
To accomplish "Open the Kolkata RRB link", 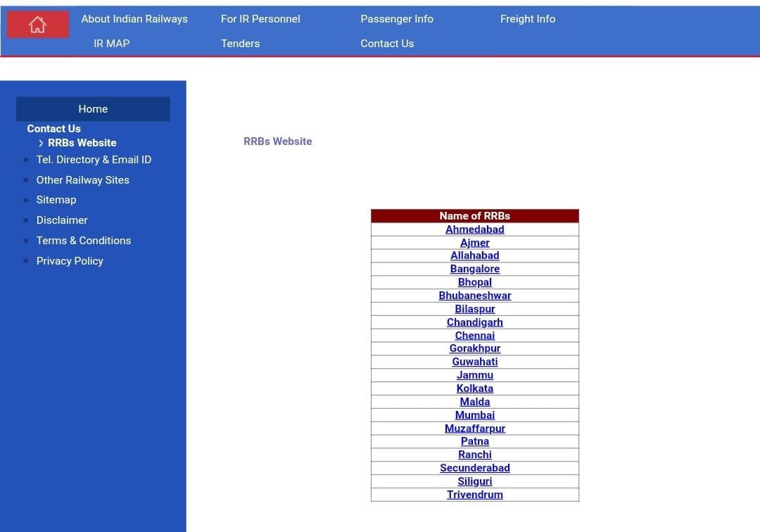I will 475,388.
